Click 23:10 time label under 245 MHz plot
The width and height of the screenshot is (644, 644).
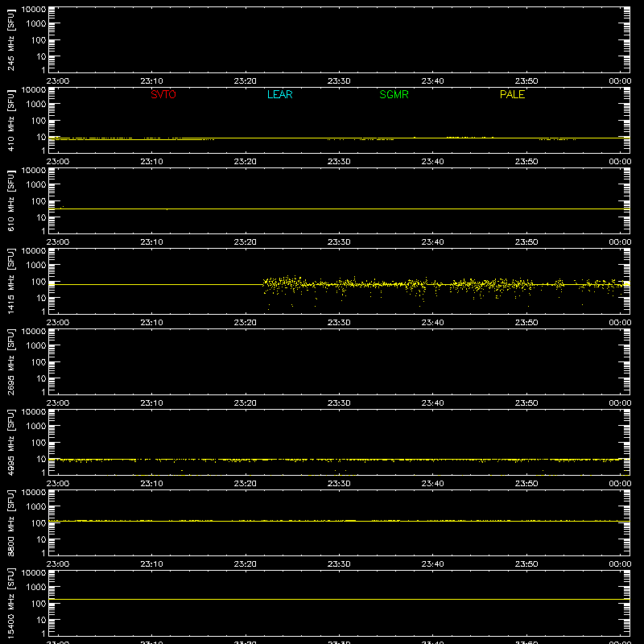pyautogui.click(x=151, y=81)
